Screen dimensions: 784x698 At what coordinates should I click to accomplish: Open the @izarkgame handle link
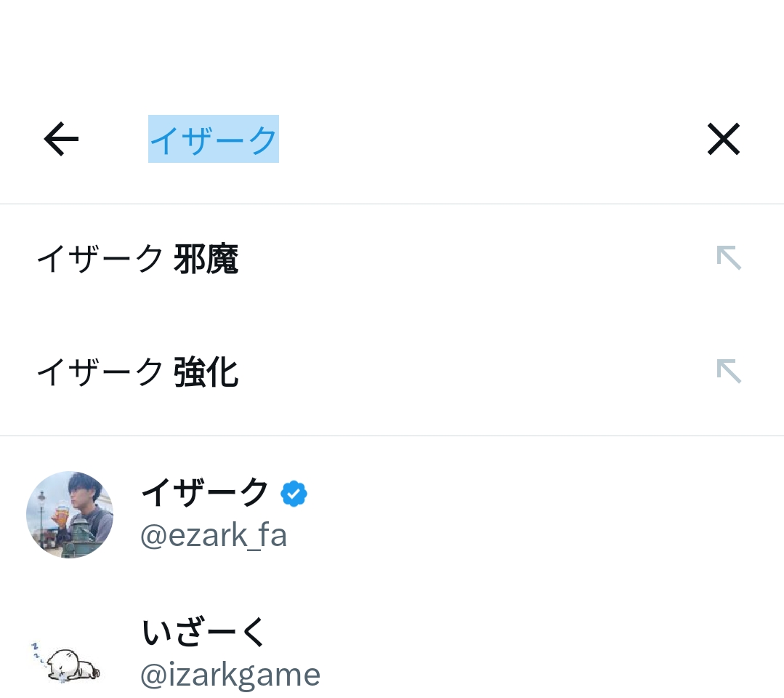(230, 675)
